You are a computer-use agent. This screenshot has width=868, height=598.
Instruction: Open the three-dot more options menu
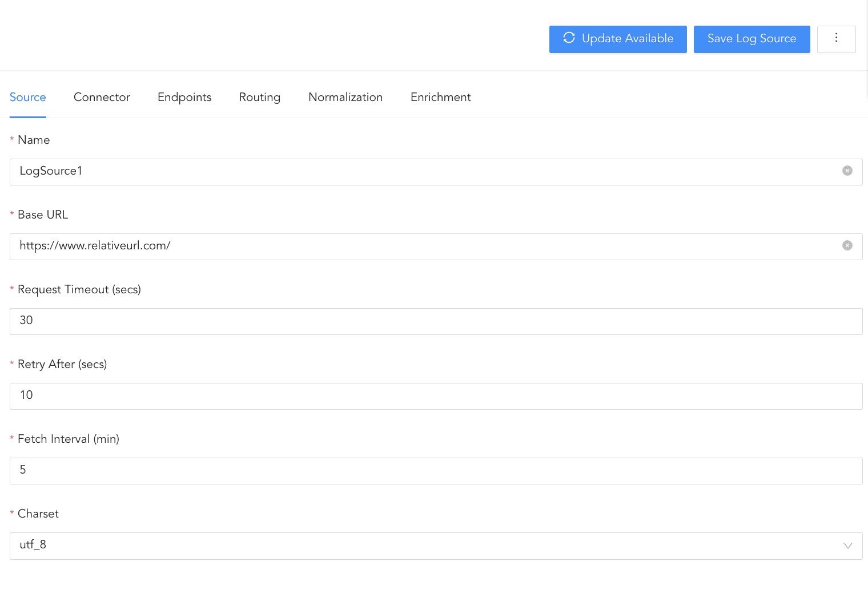(836, 39)
